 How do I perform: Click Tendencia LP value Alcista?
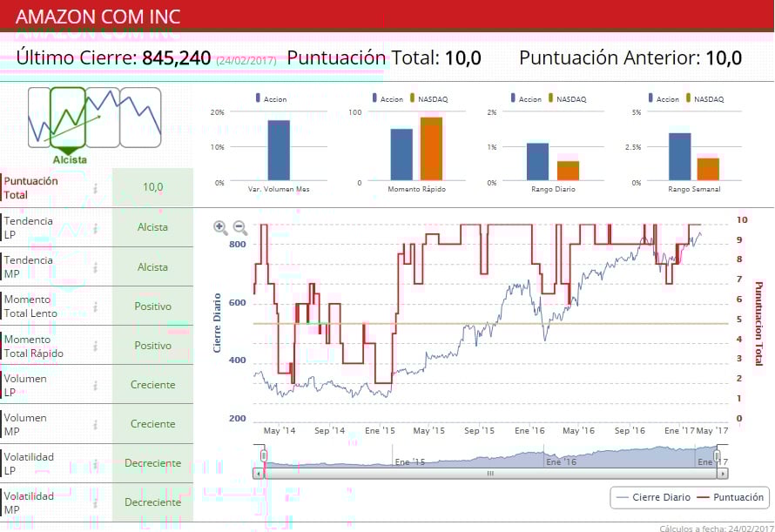tap(152, 227)
